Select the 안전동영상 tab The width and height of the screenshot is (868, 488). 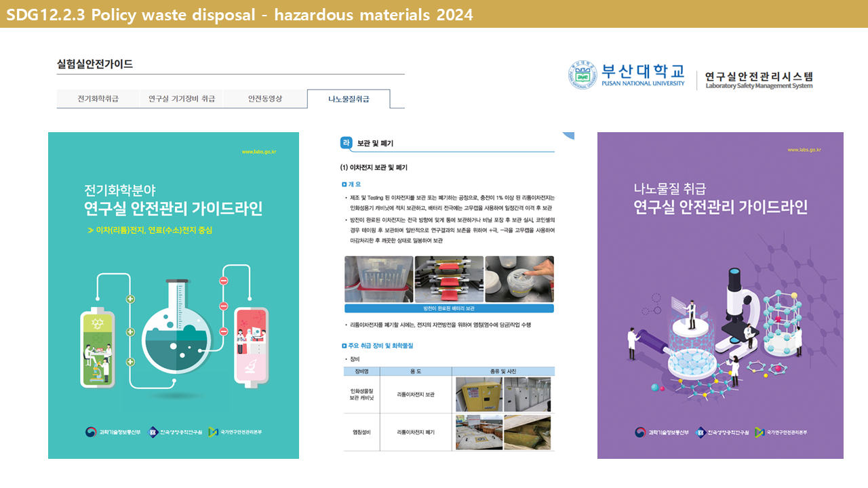[x=264, y=99]
